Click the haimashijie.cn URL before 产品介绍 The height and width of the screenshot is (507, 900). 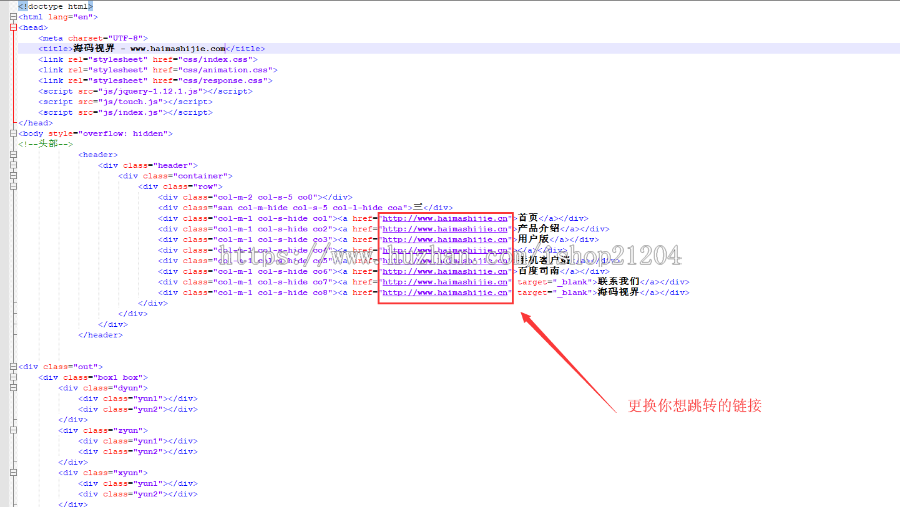pyautogui.click(x=445, y=229)
